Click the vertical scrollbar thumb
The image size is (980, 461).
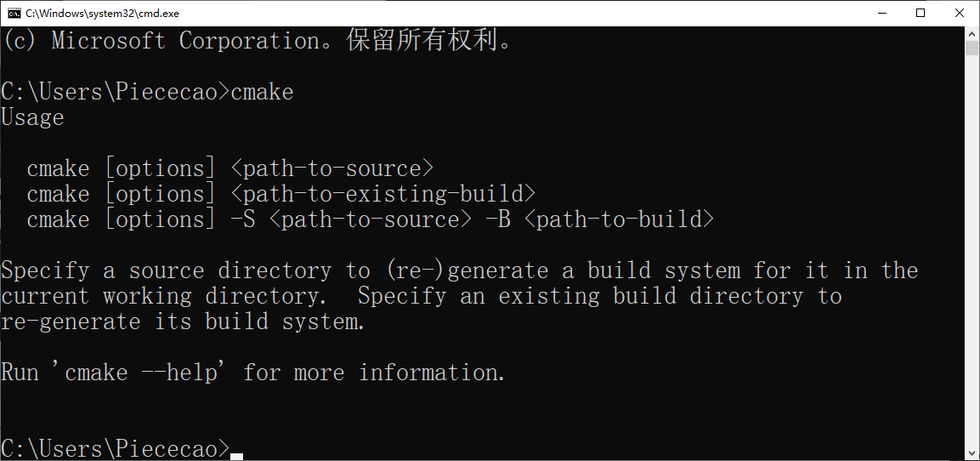(972, 48)
